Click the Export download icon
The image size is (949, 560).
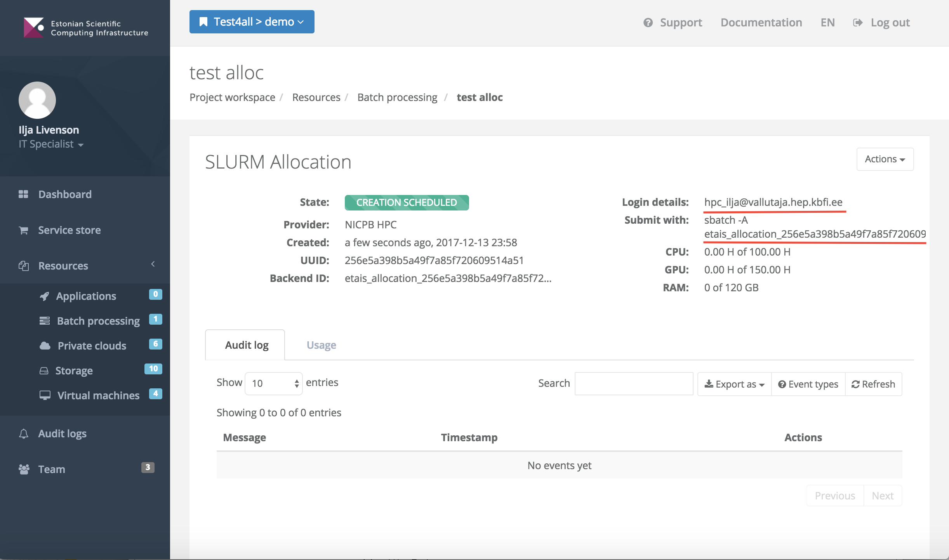(709, 384)
